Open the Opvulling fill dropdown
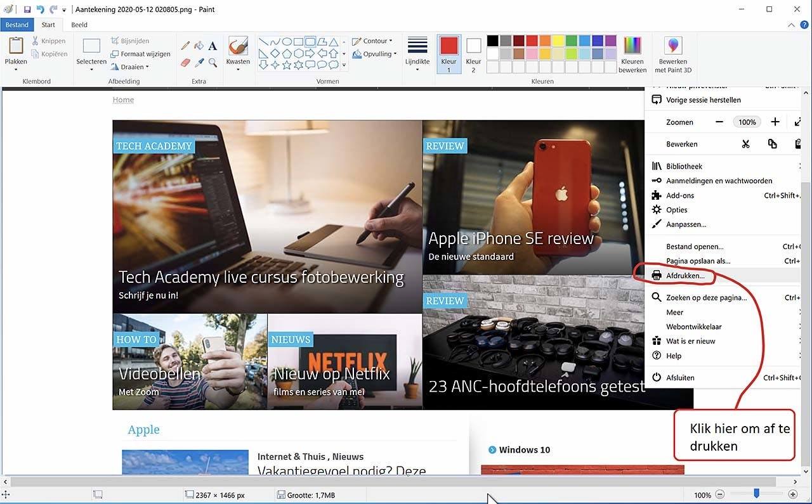This screenshot has height=504, width=812. coord(374,54)
